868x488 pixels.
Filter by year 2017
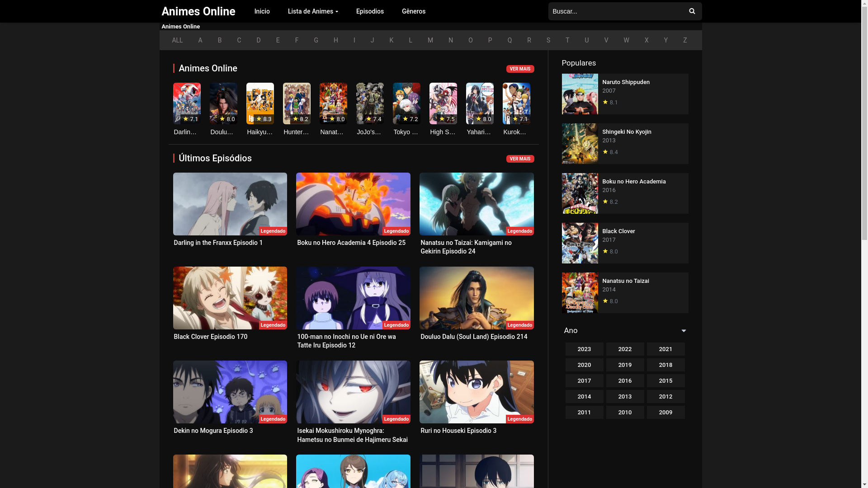click(584, 381)
